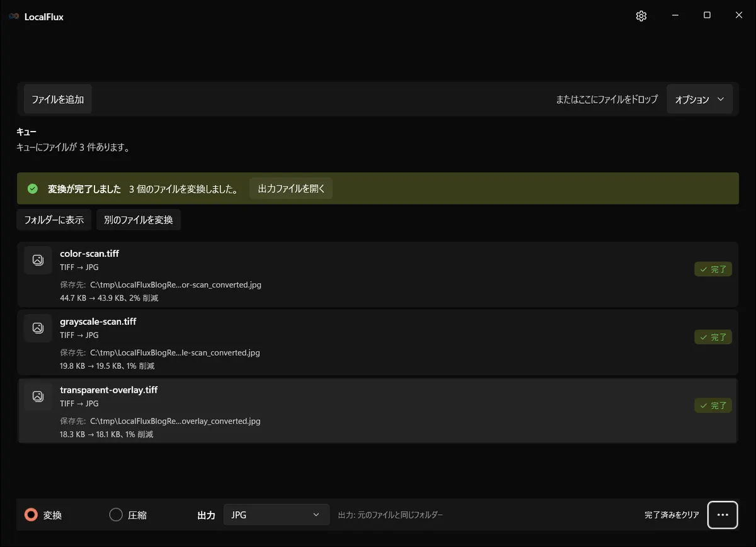The height and width of the screenshot is (547, 756).
Task: Click the image icon for grayscale-scan.tiff
Action: point(38,328)
